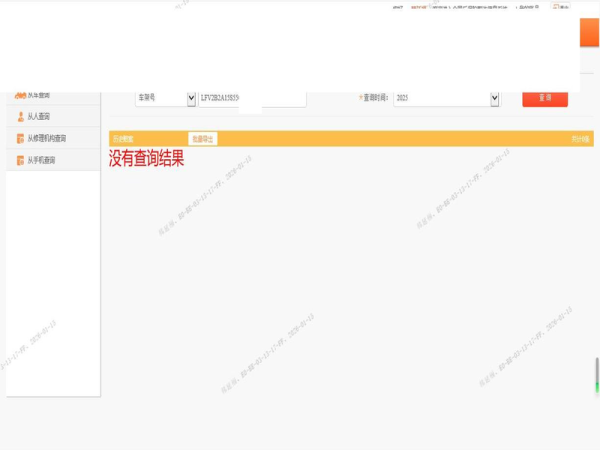This screenshot has width=600, height=450.
Task: Open the 从车查询 sidebar menu item
Action: 40,95
